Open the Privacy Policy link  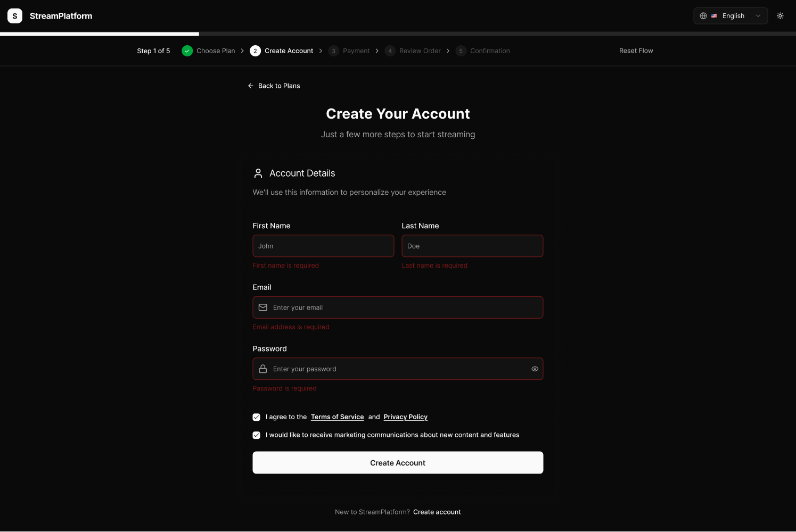[x=405, y=417]
